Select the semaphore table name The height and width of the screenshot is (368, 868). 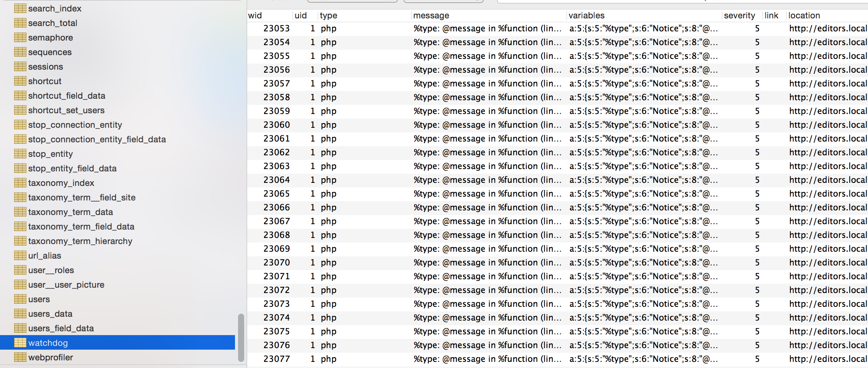[x=51, y=37]
